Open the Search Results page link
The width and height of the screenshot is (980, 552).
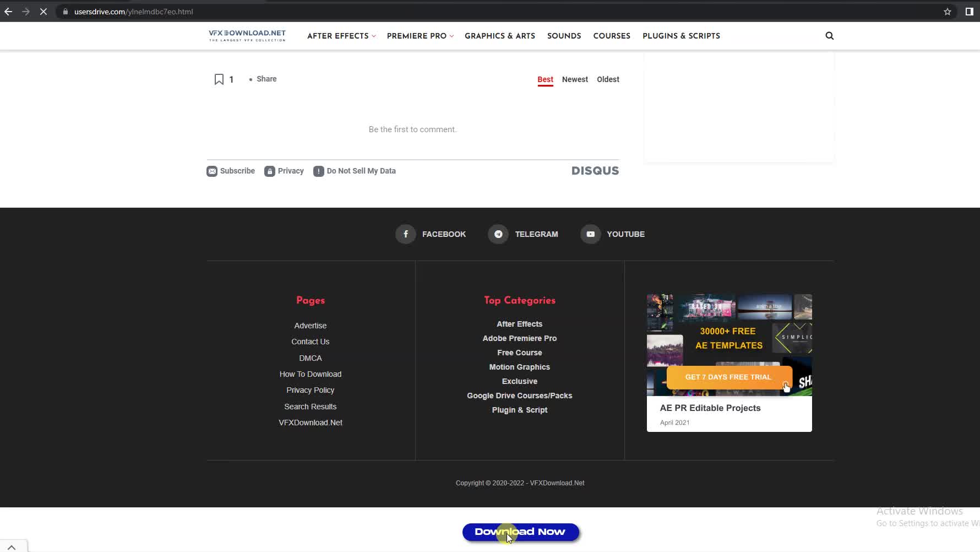[x=311, y=407]
